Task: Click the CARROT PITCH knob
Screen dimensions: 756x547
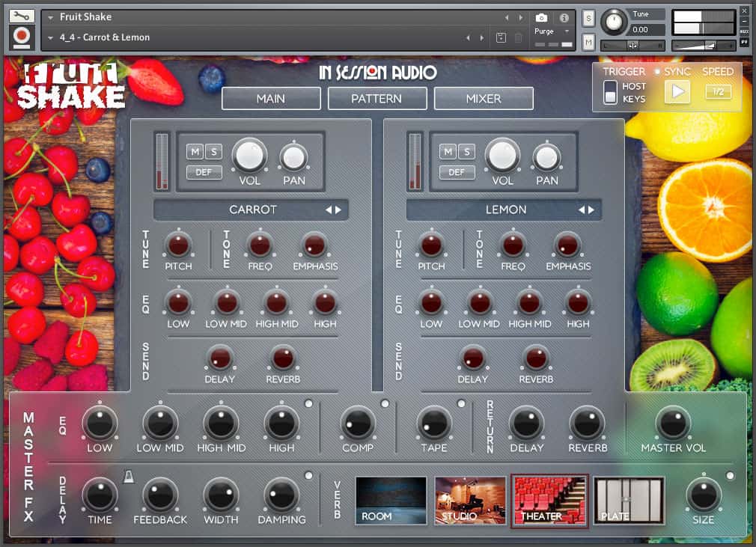Action: pyautogui.click(x=178, y=245)
